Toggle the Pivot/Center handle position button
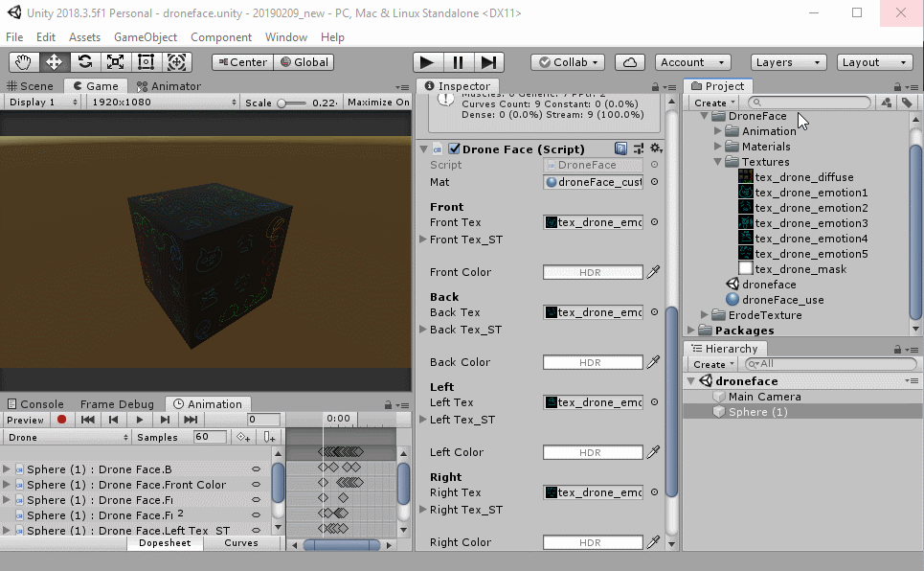This screenshot has width=924, height=571. (241, 62)
